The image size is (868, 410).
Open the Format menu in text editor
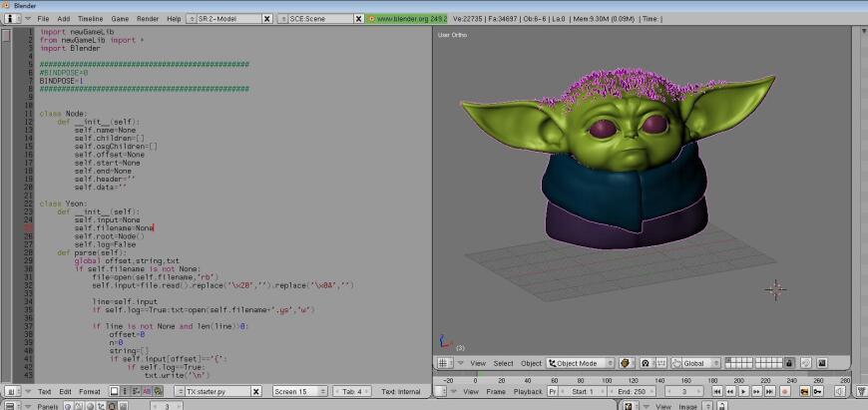click(x=90, y=392)
